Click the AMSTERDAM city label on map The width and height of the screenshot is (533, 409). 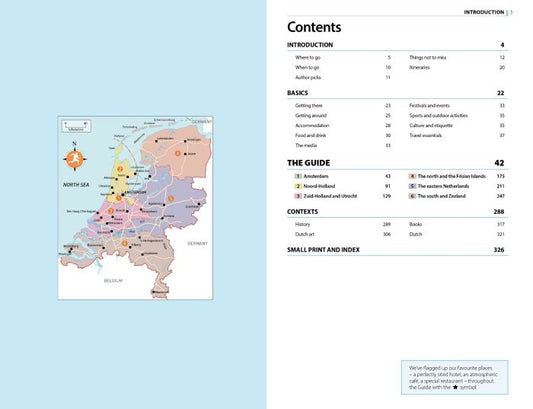point(134,193)
